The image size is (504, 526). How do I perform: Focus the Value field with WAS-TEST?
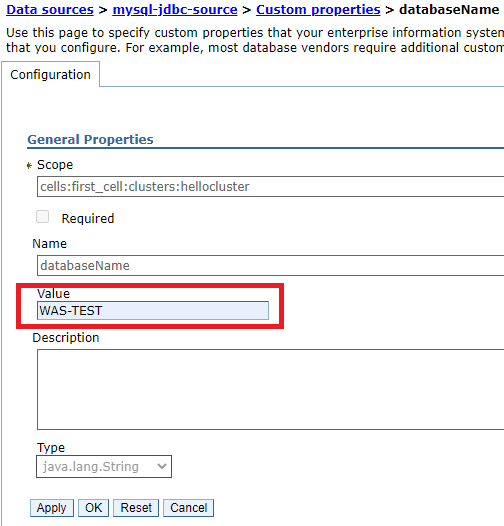tap(153, 311)
